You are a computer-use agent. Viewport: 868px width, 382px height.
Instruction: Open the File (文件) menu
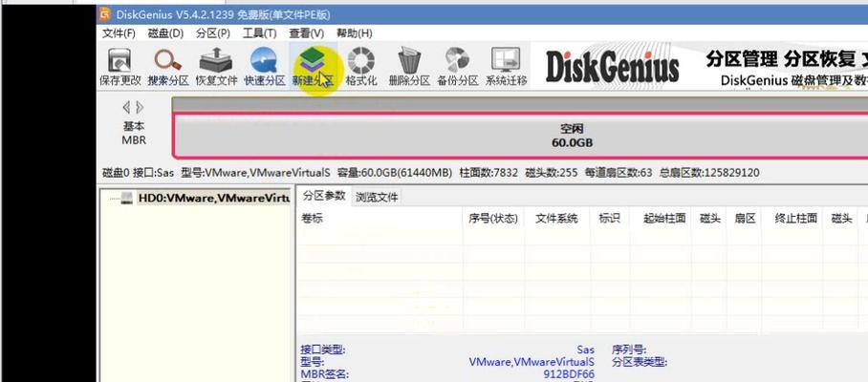[x=119, y=33]
